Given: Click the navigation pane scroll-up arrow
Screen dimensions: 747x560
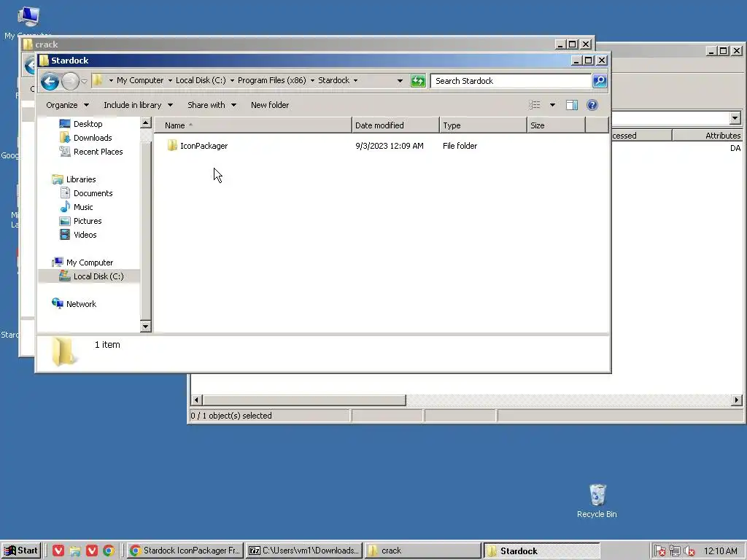Looking at the screenshot, I should tap(146, 122).
